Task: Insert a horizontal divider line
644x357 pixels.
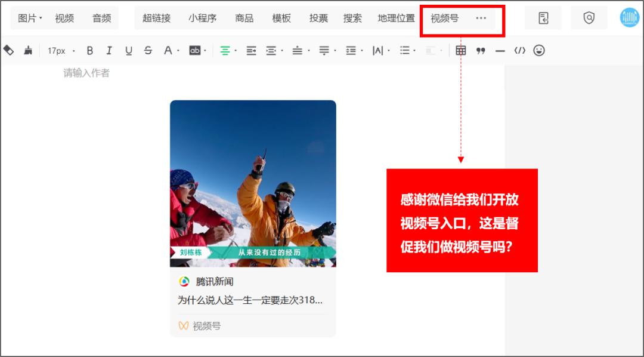Action: [500, 51]
